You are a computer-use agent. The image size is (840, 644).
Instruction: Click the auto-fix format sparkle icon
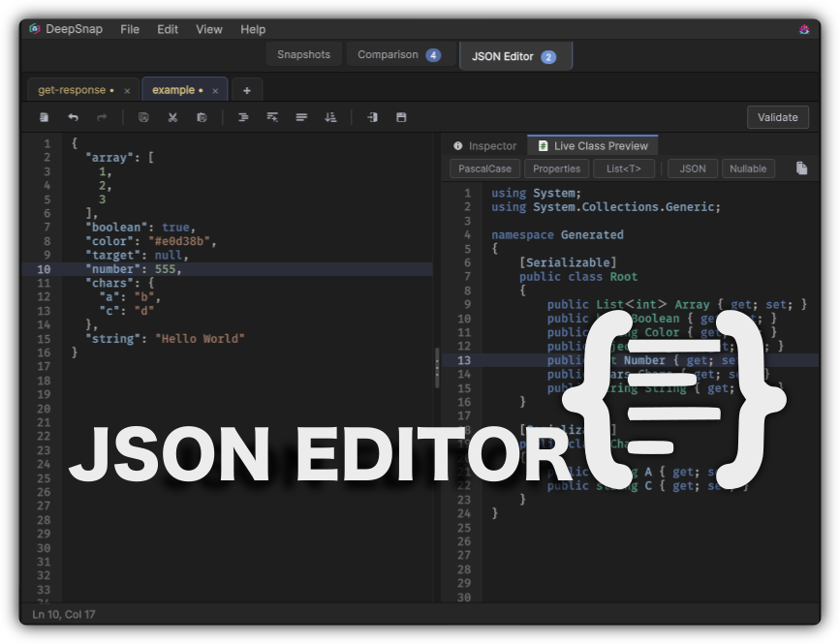tap(272, 117)
